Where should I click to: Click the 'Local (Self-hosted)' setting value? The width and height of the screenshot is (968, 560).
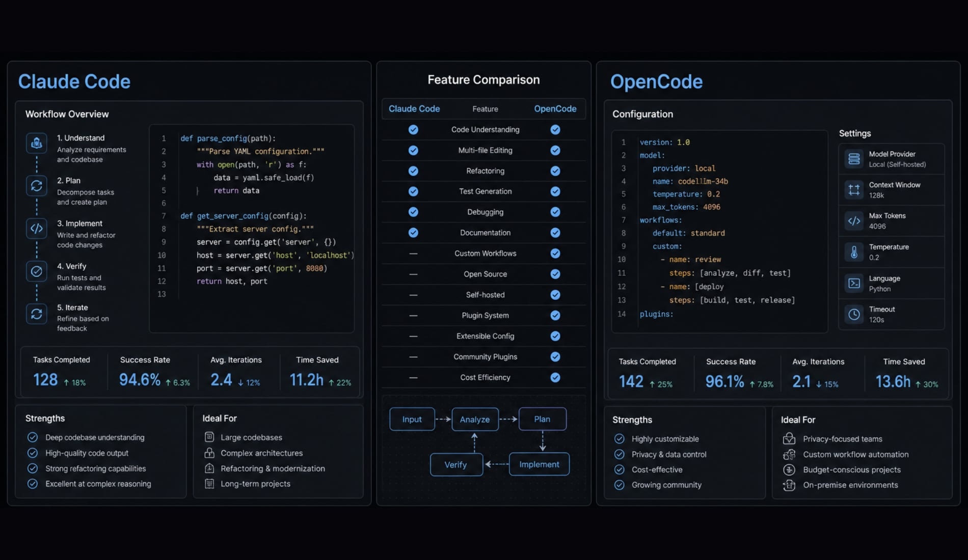click(897, 164)
